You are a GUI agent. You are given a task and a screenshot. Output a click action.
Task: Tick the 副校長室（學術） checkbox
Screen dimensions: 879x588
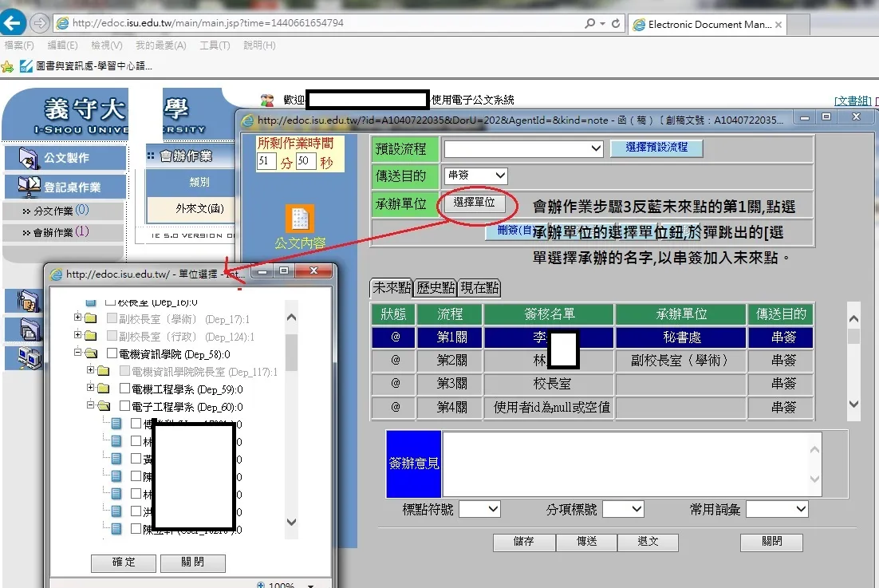click(x=112, y=319)
